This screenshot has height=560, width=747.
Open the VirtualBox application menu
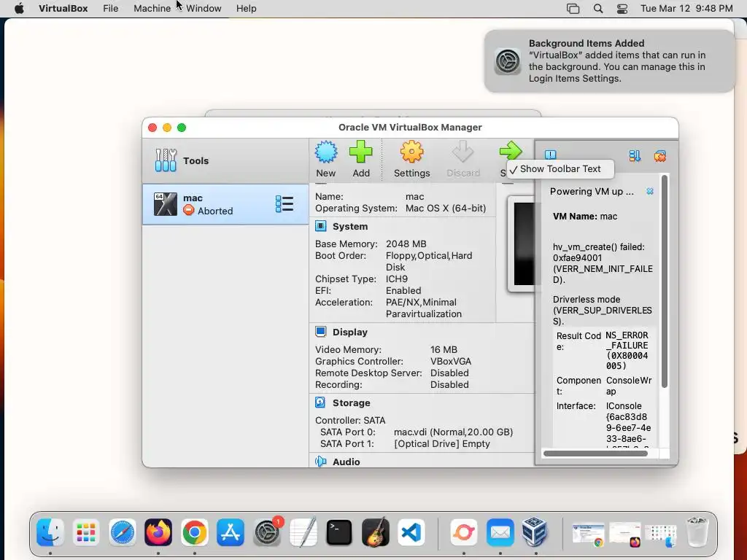point(63,8)
